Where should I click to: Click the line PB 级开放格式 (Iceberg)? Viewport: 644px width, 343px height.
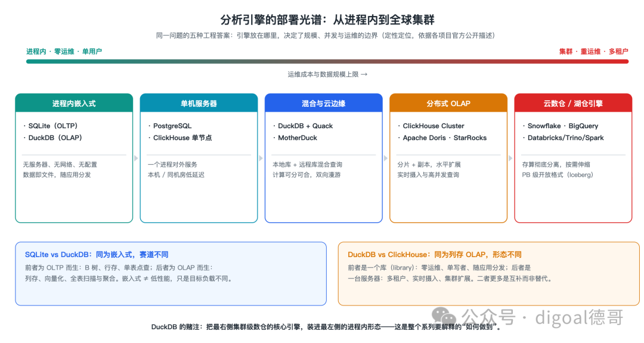pyautogui.click(x=558, y=175)
